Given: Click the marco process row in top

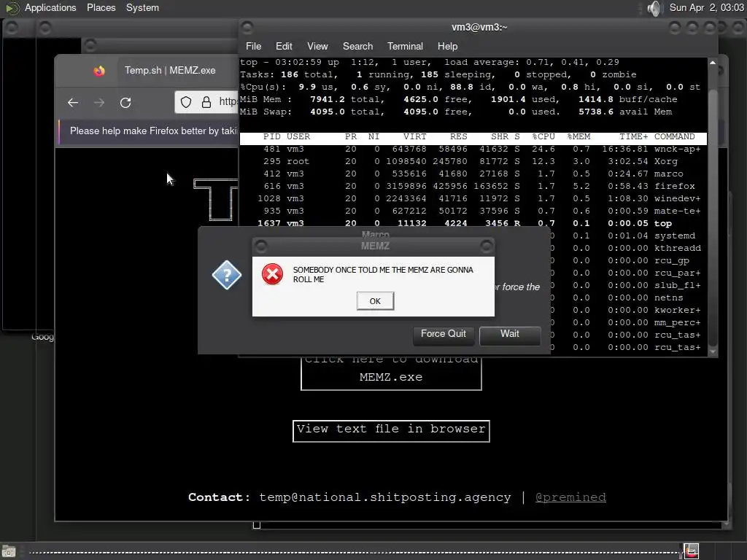Looking at the screenshot, I should [x=473, y=174].
